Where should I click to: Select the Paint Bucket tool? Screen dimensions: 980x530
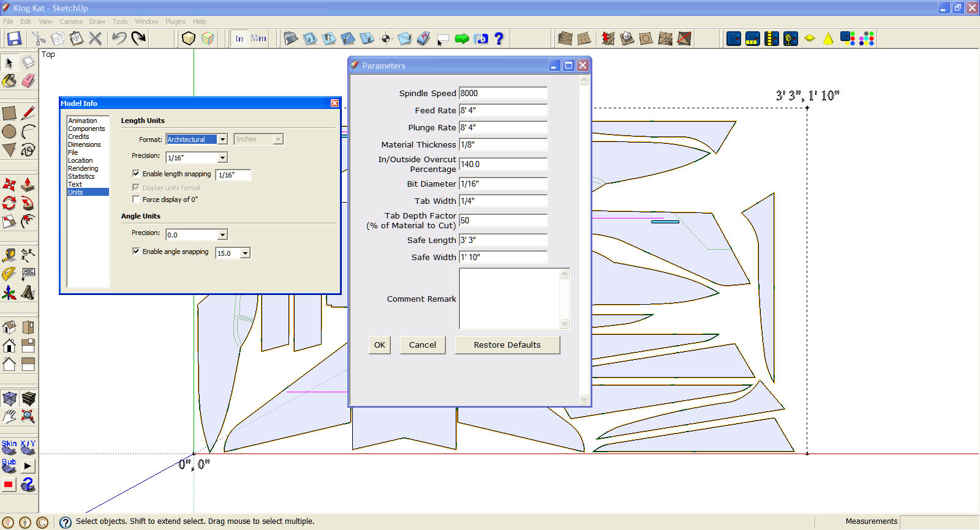(9, 81)
